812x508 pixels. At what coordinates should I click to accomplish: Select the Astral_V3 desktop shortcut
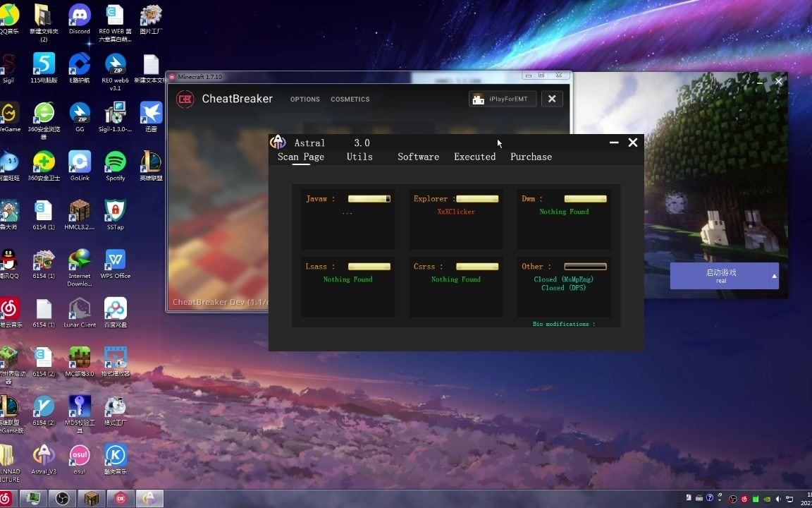(44, 459)
